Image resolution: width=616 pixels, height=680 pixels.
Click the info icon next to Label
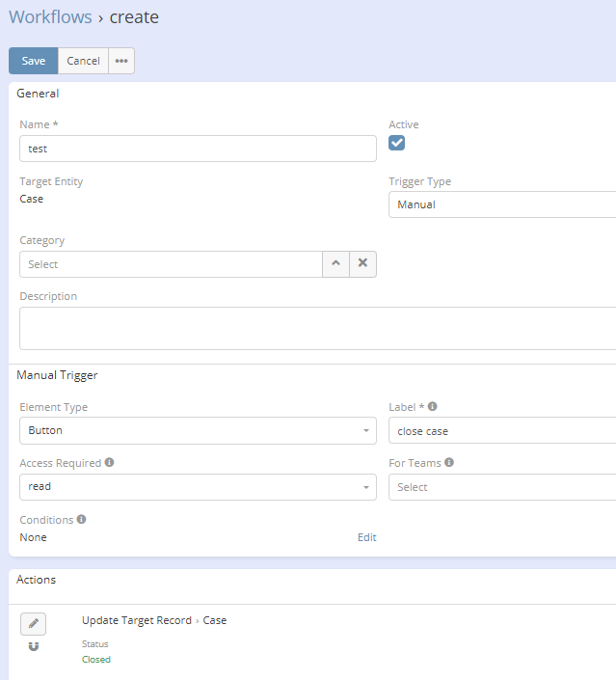coord(432,407)
